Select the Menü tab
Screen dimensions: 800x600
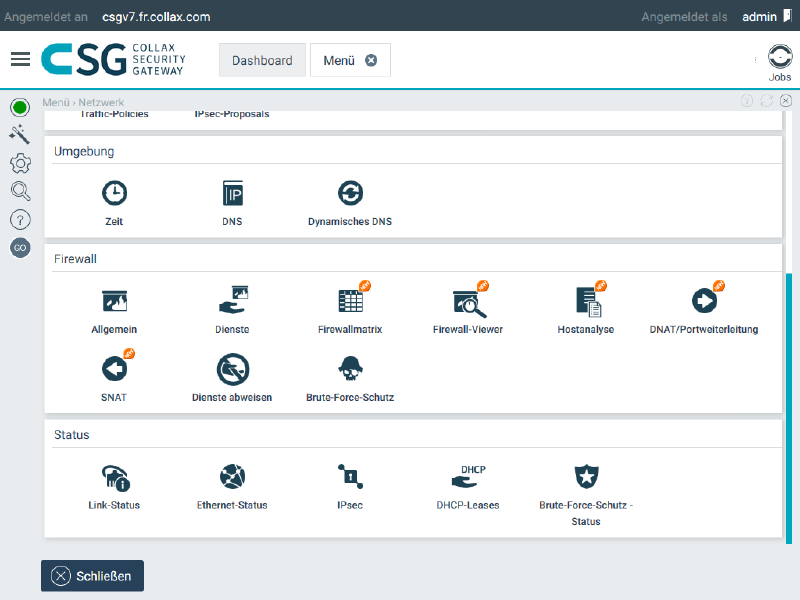[x=340, y=60]
